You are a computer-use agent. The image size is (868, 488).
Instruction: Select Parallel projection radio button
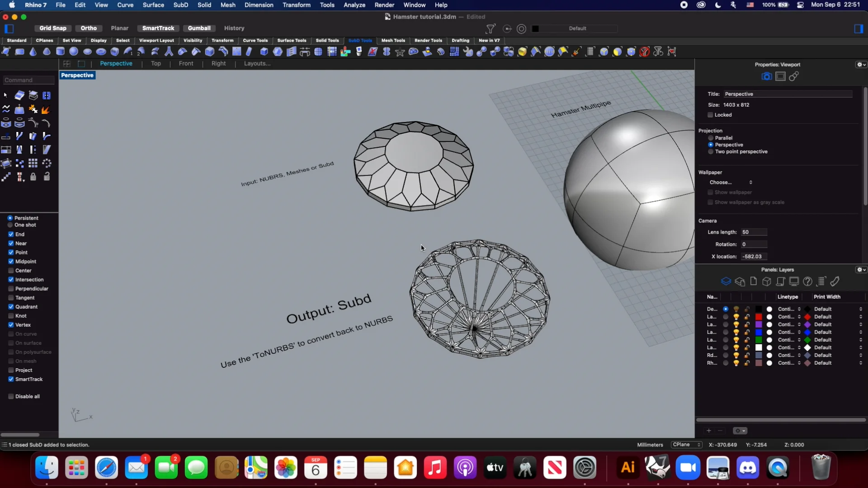coord(711,138)
